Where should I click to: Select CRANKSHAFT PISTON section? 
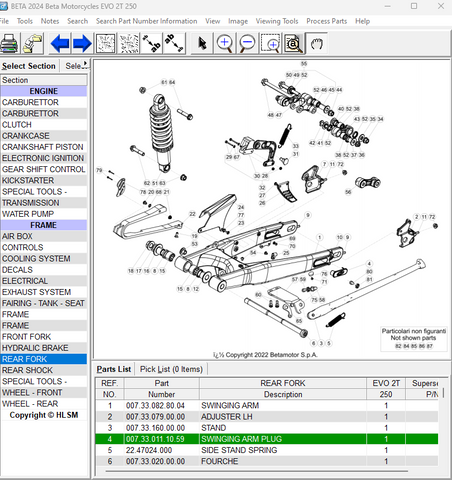click(43, 147)
